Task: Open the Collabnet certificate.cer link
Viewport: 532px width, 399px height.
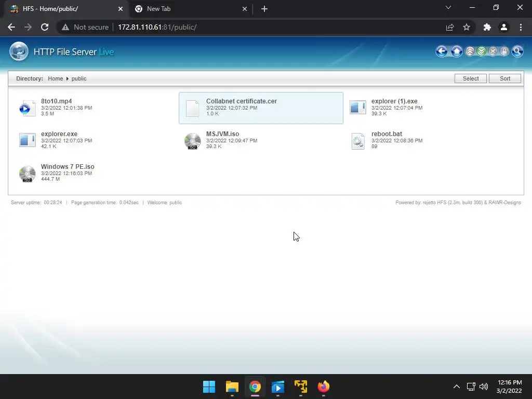Action: click(242, 101)
